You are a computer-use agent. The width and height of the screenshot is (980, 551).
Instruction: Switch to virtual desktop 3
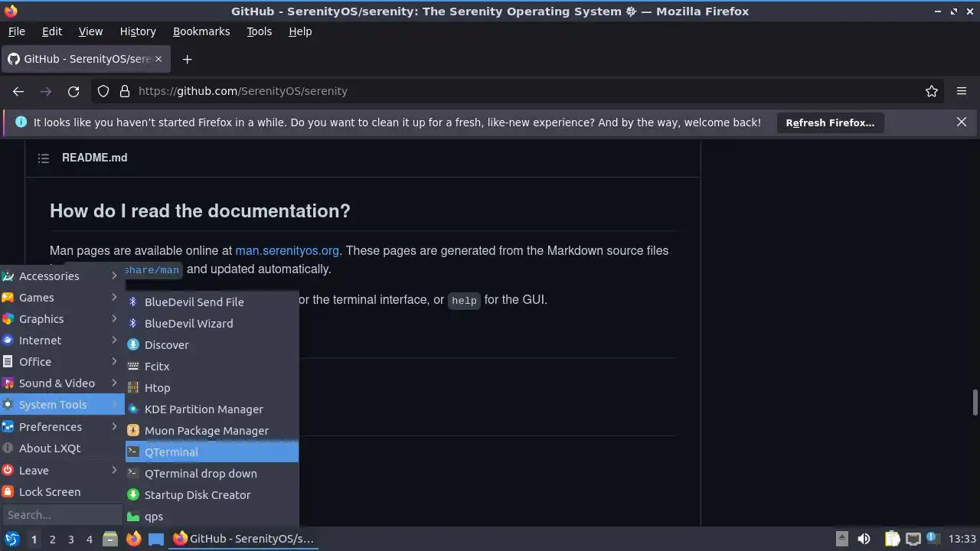tap(70, 539)
